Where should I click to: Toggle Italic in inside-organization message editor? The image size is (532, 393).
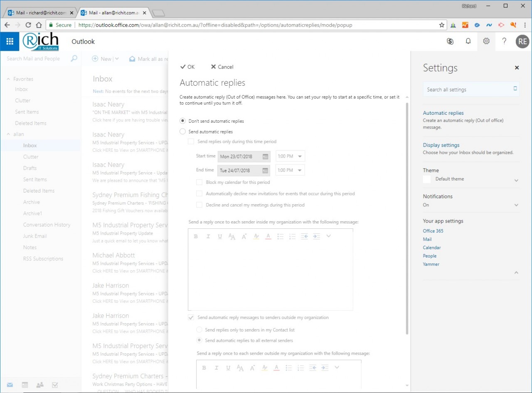[x=208, y=236]
